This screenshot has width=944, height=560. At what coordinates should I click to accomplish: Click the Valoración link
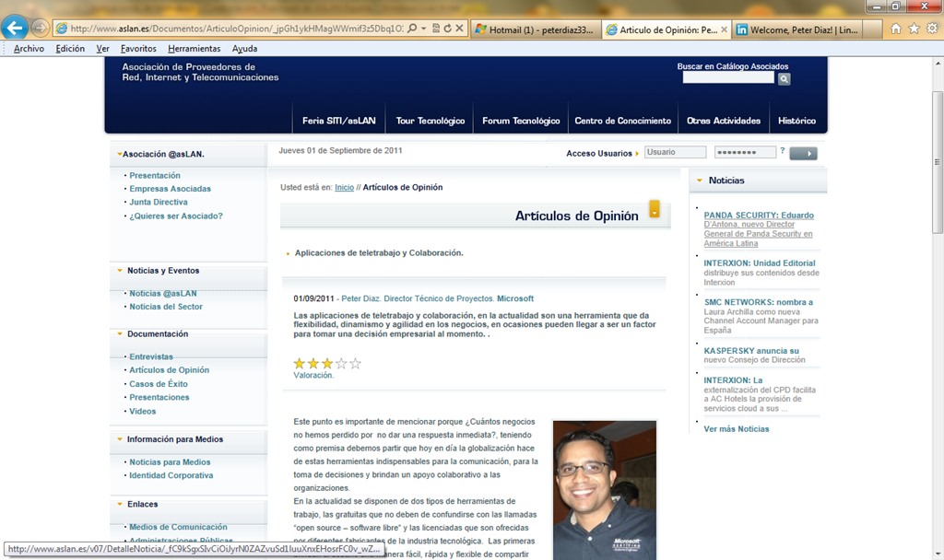(313, 376)
